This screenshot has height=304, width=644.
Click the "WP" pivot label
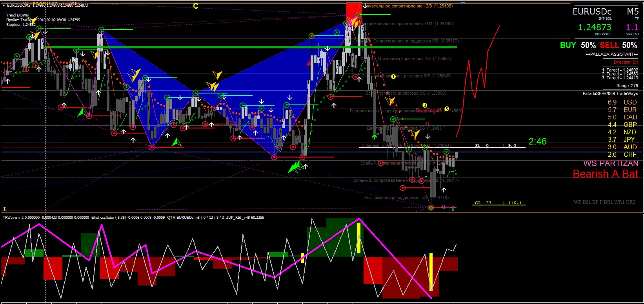click(x=577, y=202)
